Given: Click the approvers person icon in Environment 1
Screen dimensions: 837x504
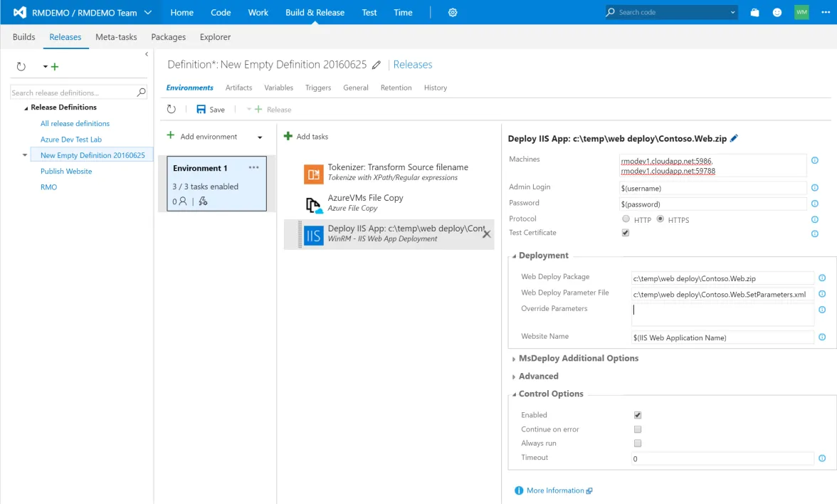Looking at the screenshot, I should pyautogui.click(x=182, y=201).
